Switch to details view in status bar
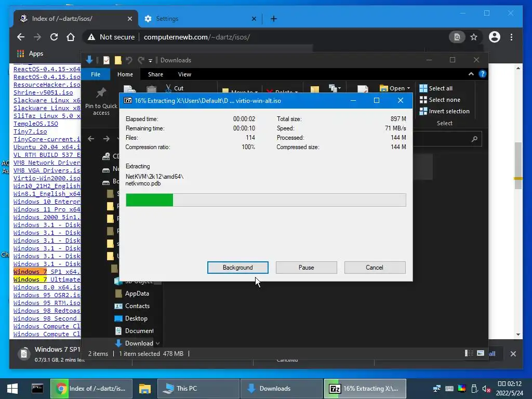Screen dimensions: 532x399 469,353
